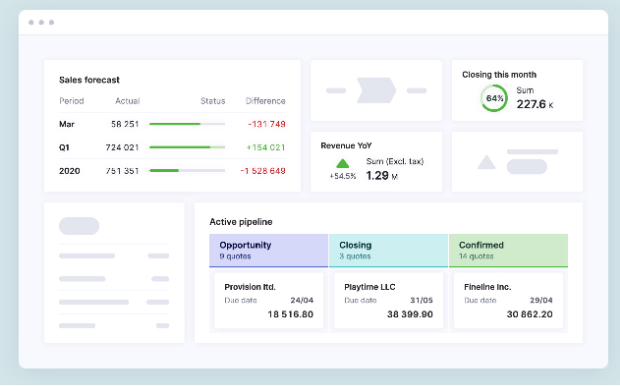Click the grey chevron placeholder icon

point(376,91)
